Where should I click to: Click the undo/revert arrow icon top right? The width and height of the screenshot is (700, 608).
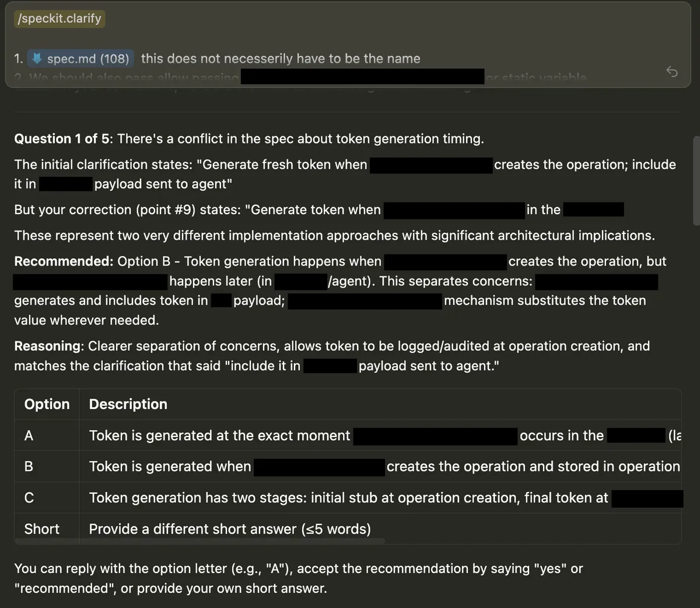click(x=672, y=71)
